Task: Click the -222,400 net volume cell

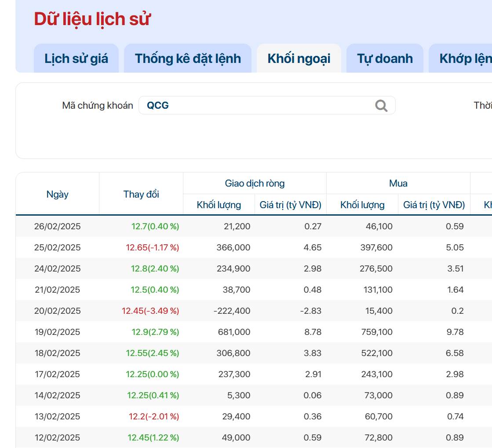Action: coord(232,311)
